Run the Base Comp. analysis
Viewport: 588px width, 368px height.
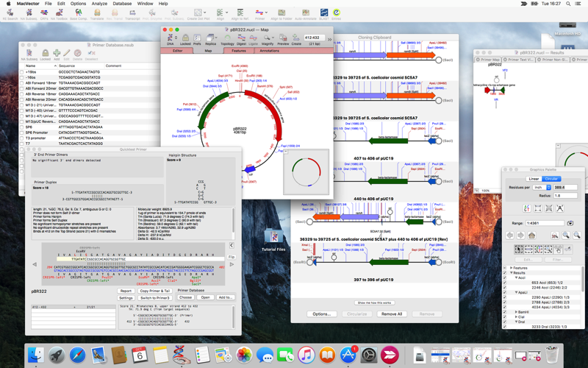[79, 13]
